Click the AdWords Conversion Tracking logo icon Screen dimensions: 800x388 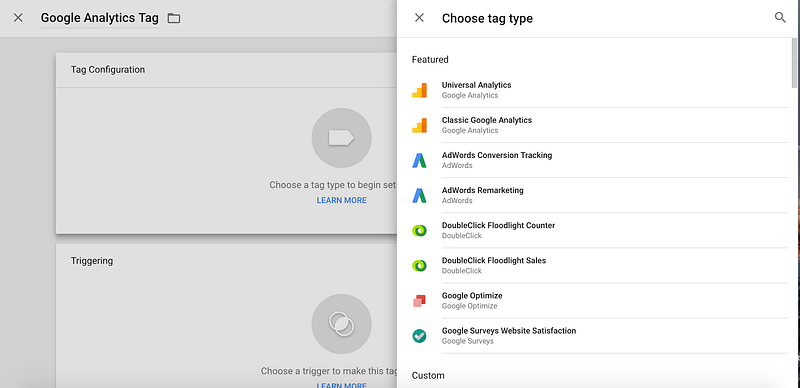pyautogui.click(x=419, y=160)
